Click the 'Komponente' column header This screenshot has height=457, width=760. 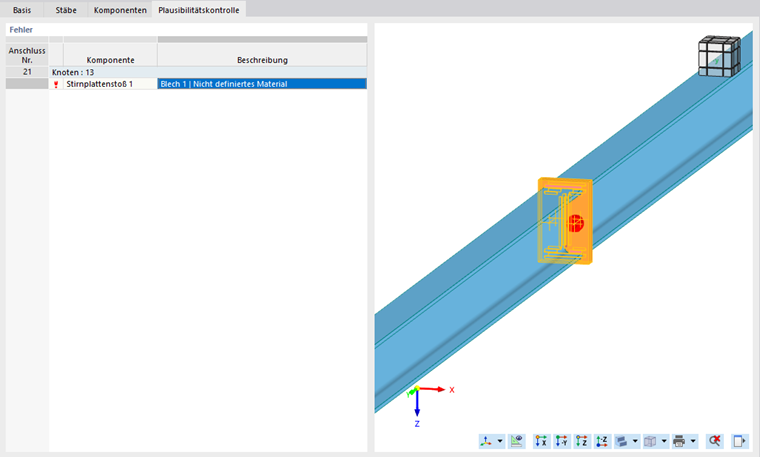[111, 55]
